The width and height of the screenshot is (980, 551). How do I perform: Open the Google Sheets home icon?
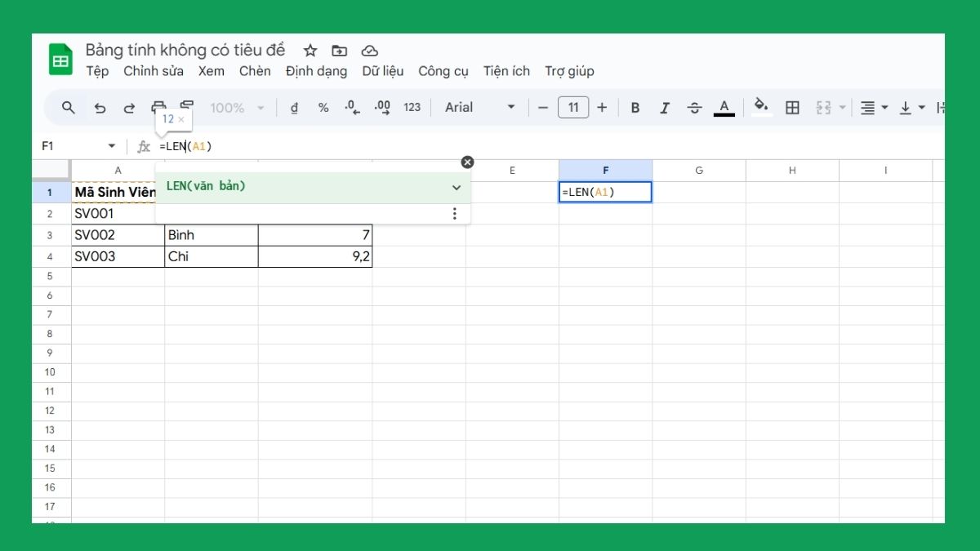61,60
